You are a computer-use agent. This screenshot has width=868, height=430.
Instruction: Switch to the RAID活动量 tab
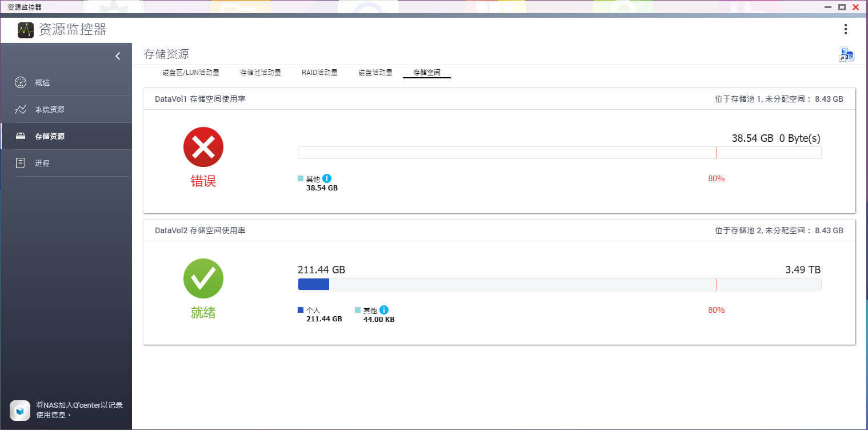click(x=319, y=73)
